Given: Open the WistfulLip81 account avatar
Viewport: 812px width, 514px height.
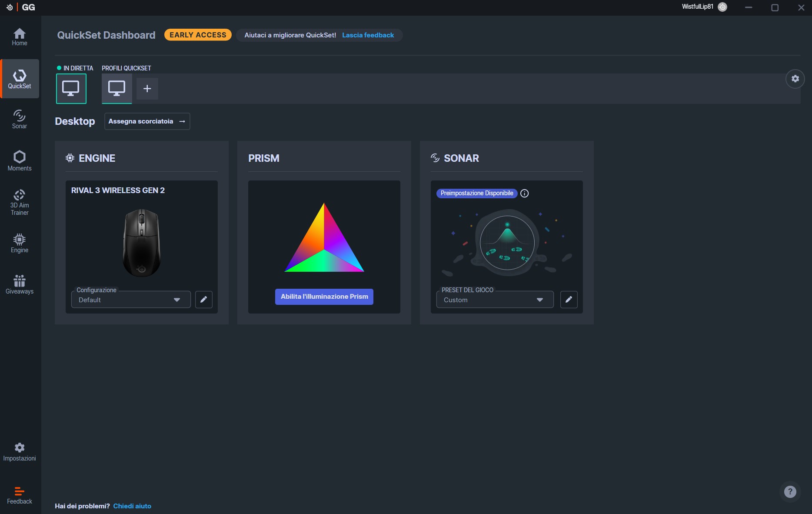Looking at the screenshot, I should click(722, 7).
